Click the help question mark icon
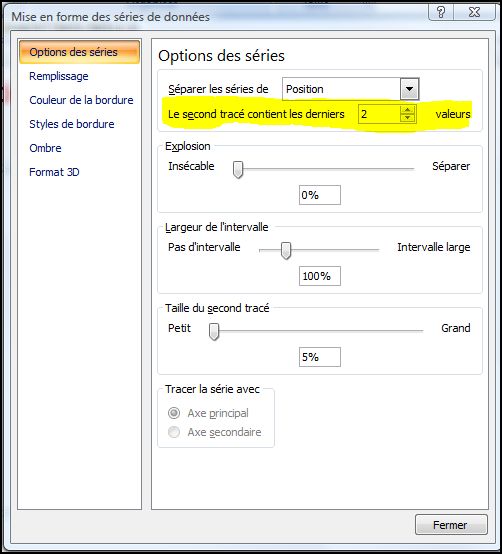This screenshot has height=554, width=502. (x=441, y=12)
